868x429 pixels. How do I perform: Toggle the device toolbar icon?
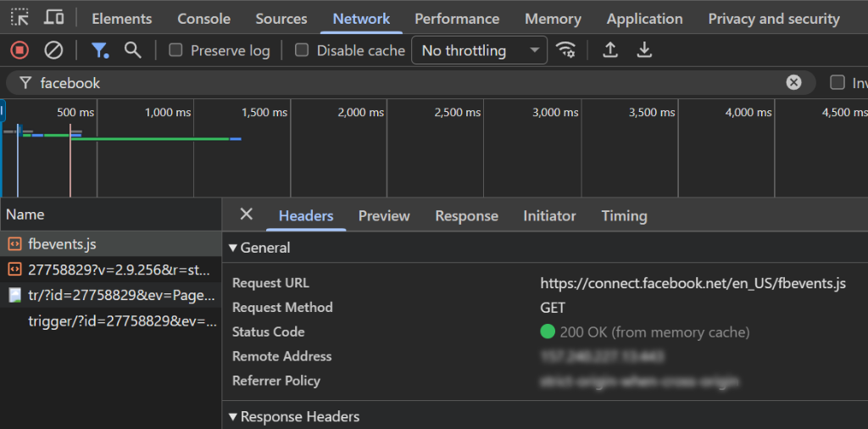coord(53,18)
